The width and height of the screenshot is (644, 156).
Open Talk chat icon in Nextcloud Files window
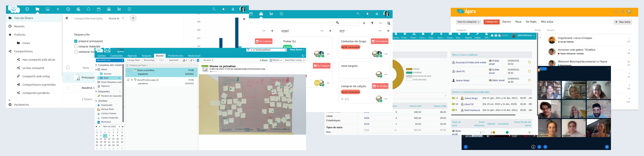pyautogui.click(x=68, y=9)
